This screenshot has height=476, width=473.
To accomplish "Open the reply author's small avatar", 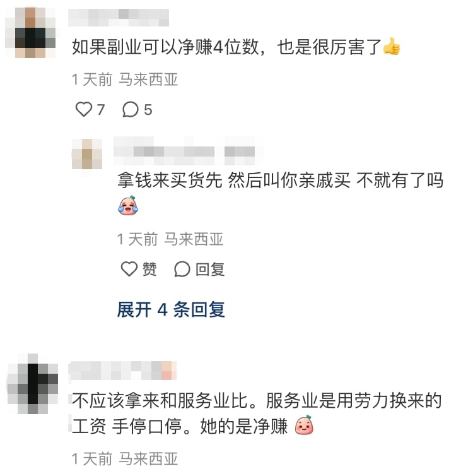I will pyautogui.click(x=87, y=154).
